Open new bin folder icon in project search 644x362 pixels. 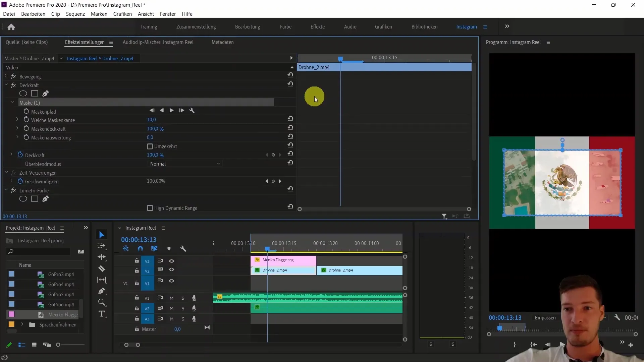pos(81,251)
